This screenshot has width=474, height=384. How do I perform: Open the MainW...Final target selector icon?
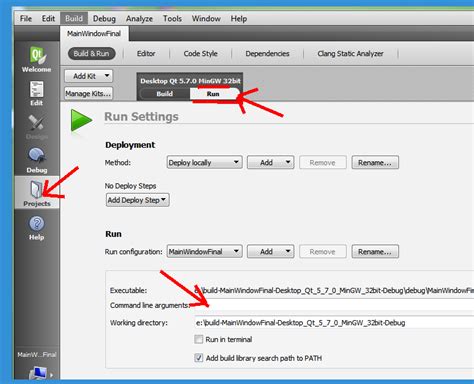(x=39, y=373)
